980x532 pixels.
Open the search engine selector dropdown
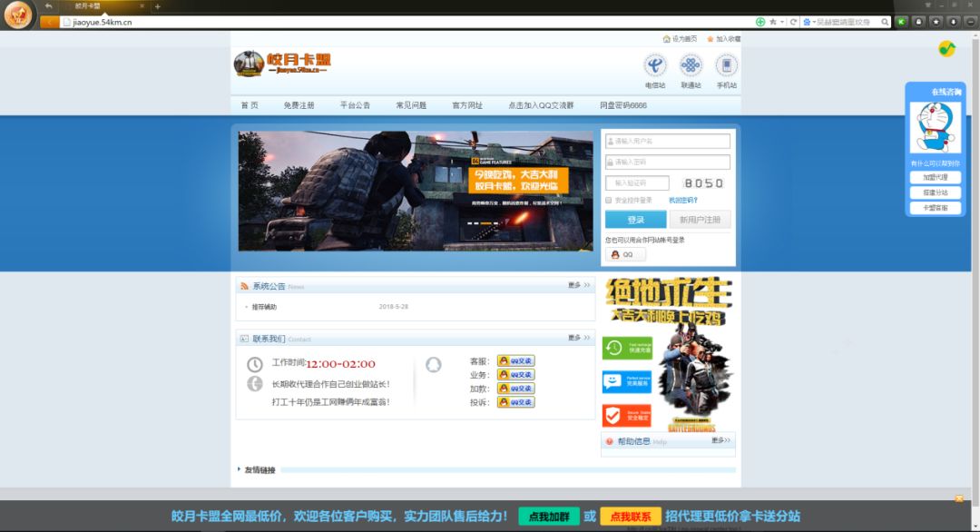[x=808, y=22]
